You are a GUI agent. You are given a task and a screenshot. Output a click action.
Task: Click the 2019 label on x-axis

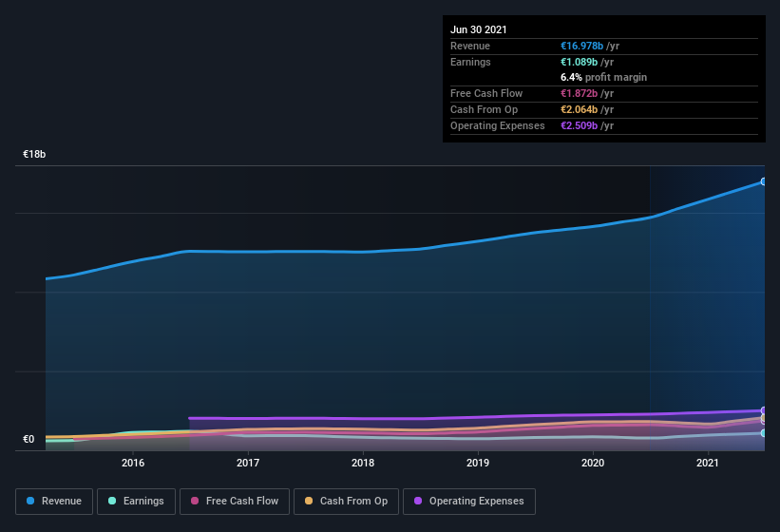(x=478, y=463)
